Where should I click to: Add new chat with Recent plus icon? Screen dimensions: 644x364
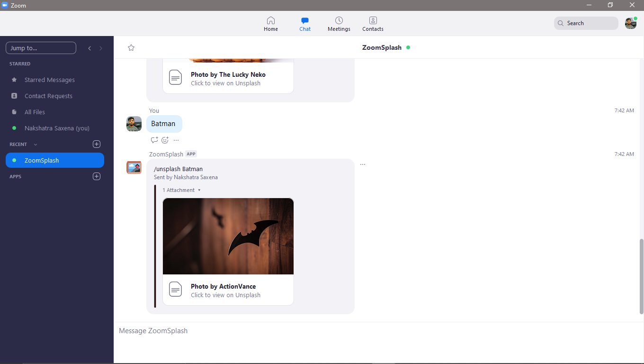point(97,144)
